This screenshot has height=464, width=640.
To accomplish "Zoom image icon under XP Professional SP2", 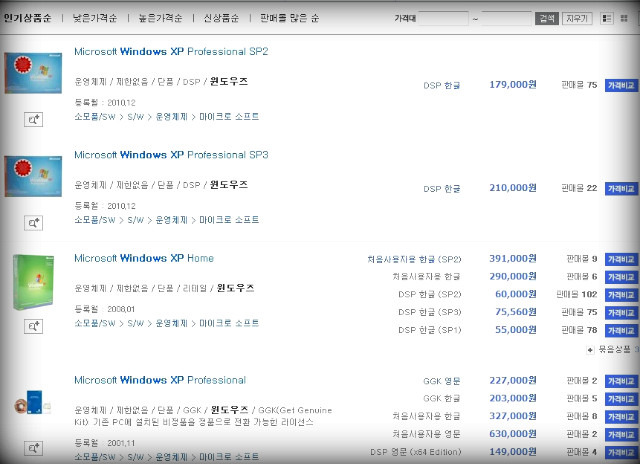I will tap(33, 120).
